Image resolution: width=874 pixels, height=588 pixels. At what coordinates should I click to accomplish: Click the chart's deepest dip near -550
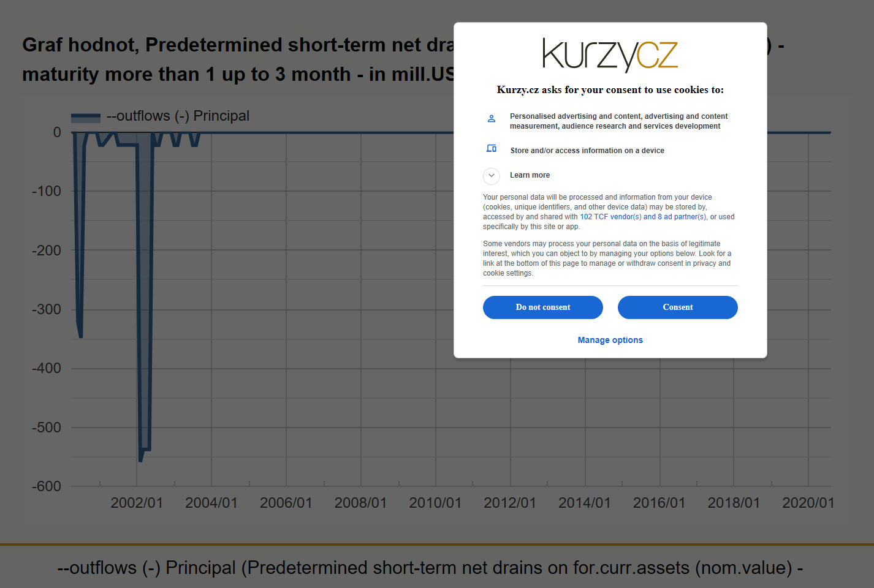(140, 459)
